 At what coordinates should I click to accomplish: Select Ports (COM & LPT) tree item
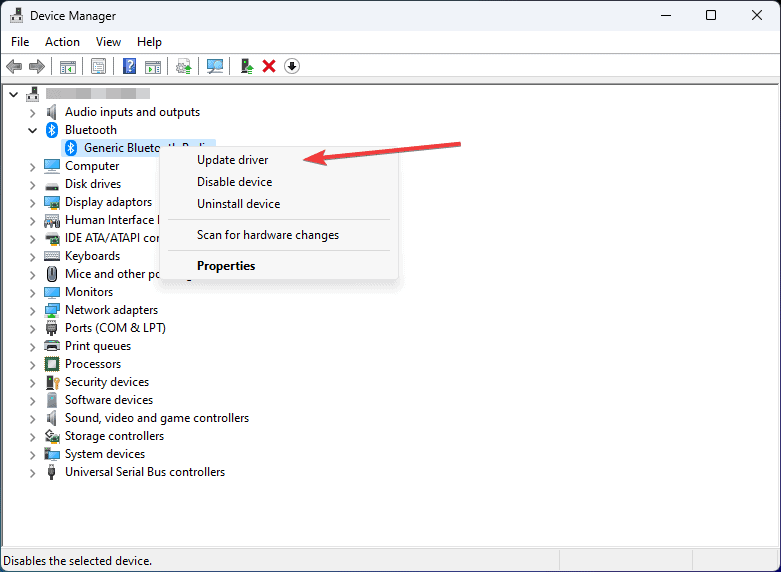(116, 328)
